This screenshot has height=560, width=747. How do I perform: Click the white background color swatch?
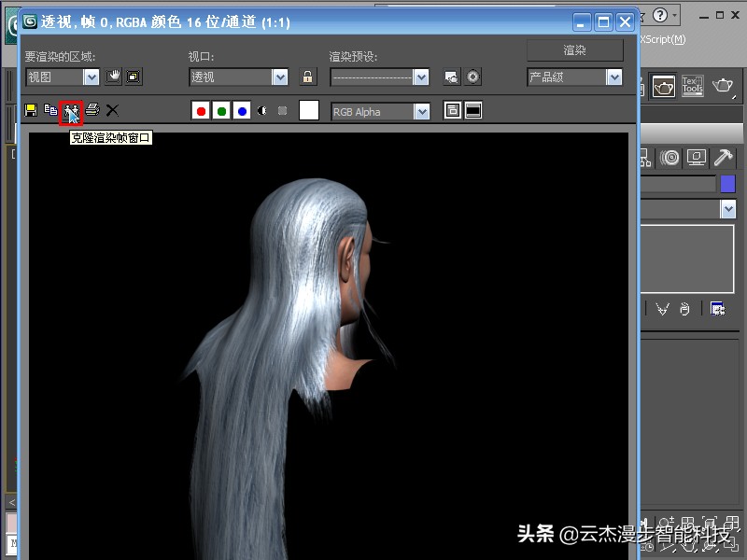(309, 110)
